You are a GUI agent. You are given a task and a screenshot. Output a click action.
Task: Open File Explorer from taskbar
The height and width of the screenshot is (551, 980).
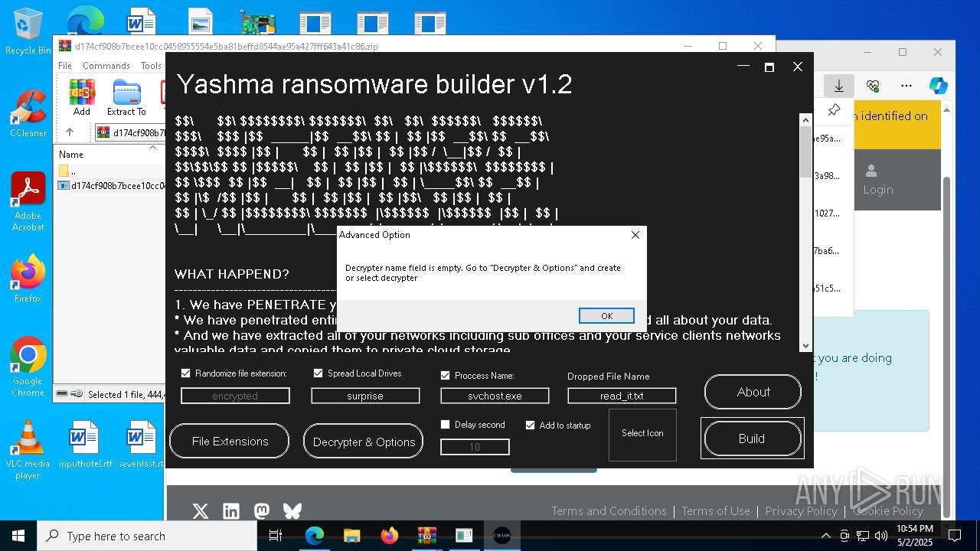click(x=351, y=536)
